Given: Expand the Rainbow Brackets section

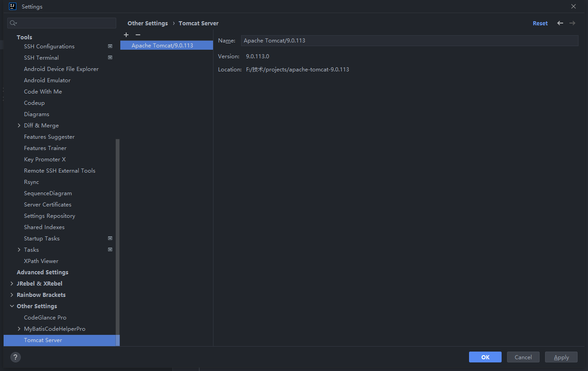Looking at the screenshot, I should [12, 295].
